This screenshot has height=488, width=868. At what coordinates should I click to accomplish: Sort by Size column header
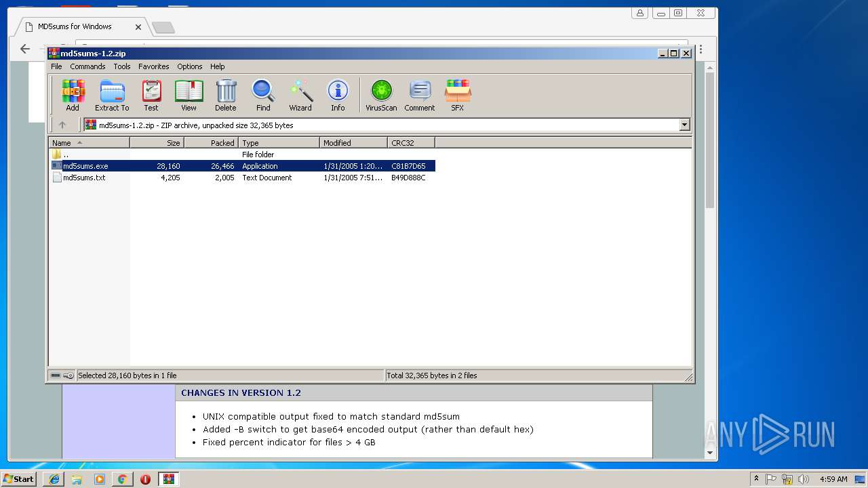point(157,142)
